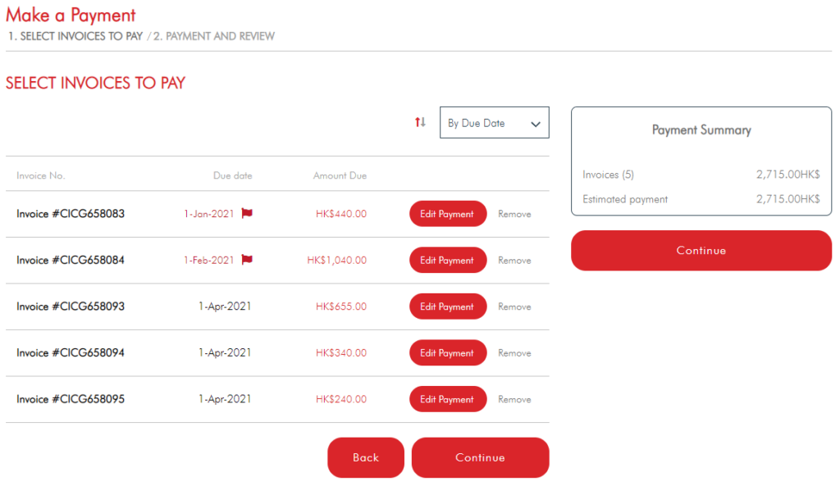The width and height of the screenshot is (840, 504).
Task: Edit payment for Invoice #CICG658095
Action: pos(448,399)
